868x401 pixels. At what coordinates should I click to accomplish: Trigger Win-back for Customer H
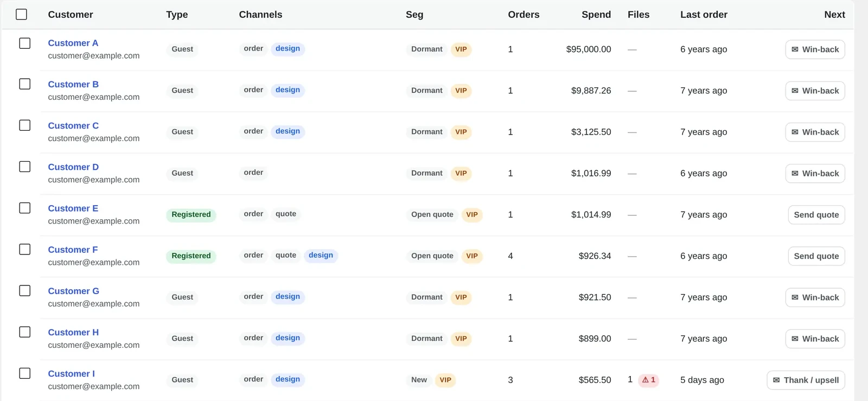click(815, 339)
